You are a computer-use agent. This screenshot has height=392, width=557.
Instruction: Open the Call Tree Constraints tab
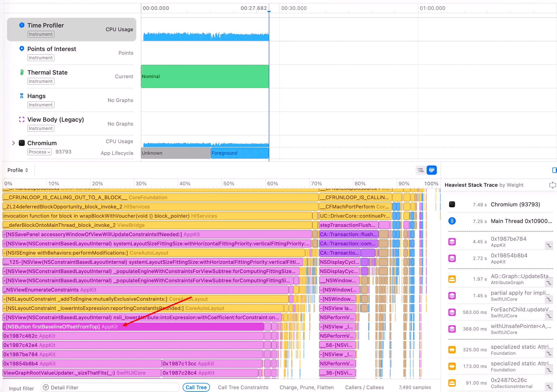point(243,387)
